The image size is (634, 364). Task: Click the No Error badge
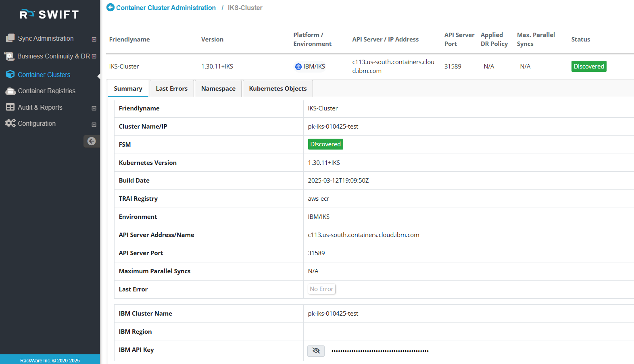(321, 289)
